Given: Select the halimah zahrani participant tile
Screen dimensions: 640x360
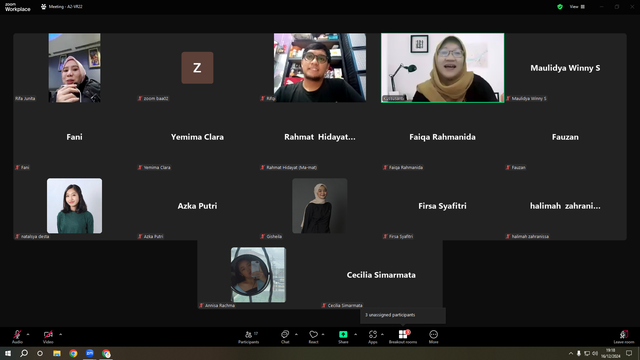Looking at the screenshot, I should click(x=565, y=206).
